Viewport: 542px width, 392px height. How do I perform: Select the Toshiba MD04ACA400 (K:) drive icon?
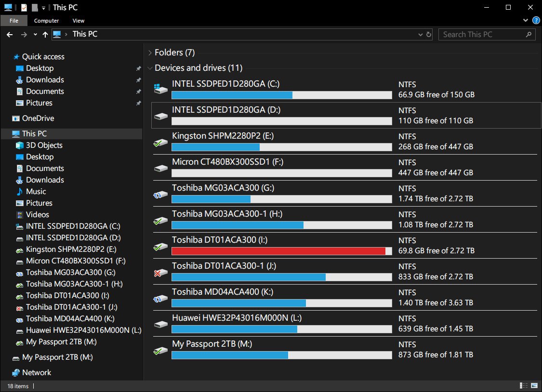161,299
